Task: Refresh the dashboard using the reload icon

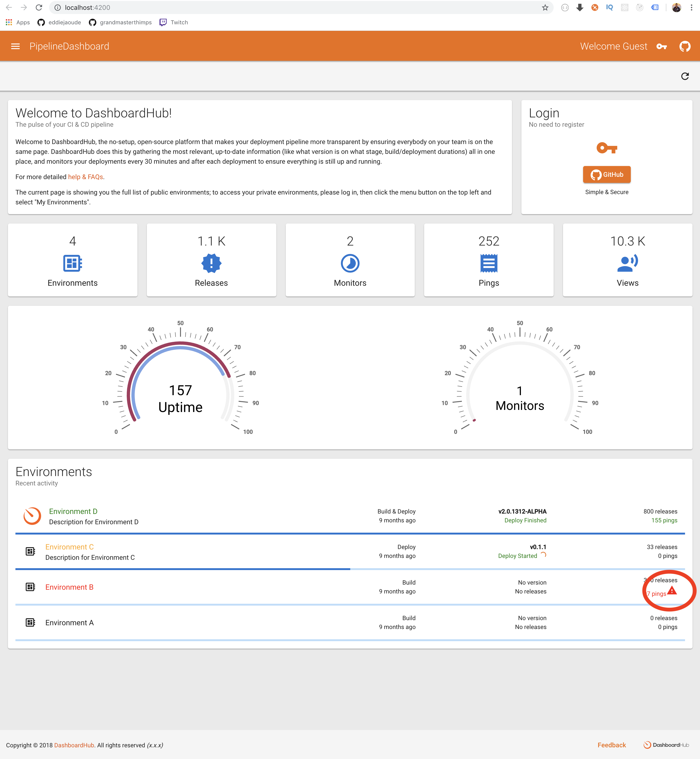Action: (685, 76)
